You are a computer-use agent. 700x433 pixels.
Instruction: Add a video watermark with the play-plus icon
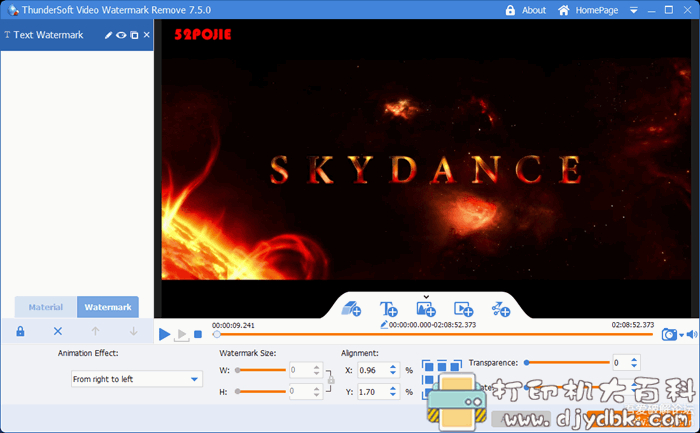[463, 308]
